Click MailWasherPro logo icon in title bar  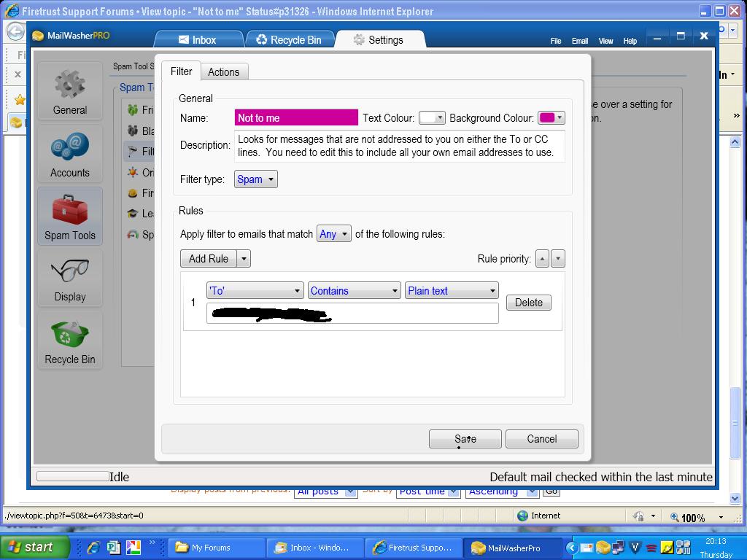(38, 36)
